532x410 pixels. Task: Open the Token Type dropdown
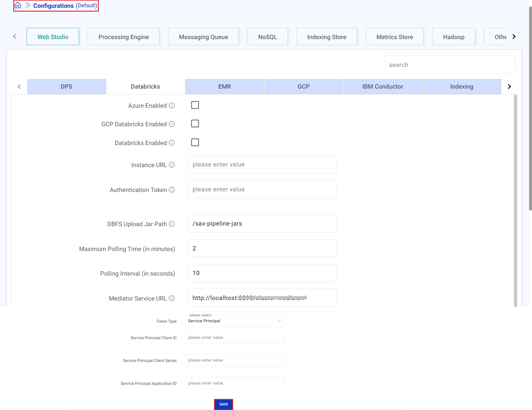click(235, 321)
